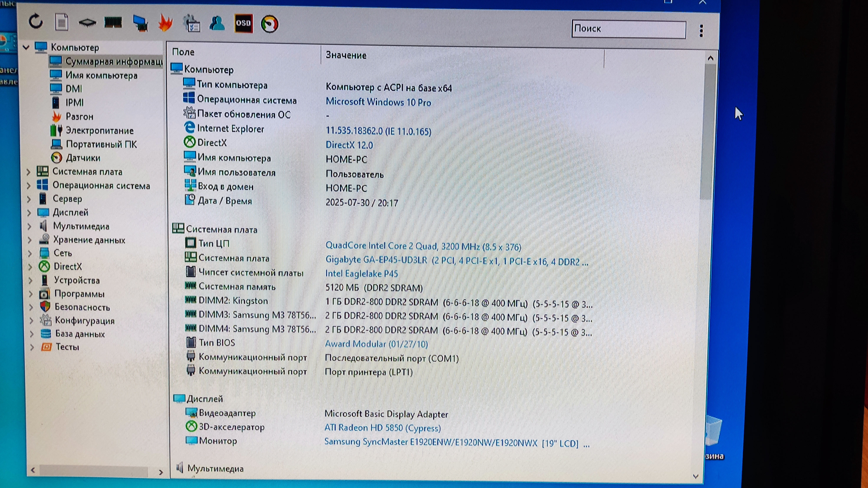Select Датчики in the tree
This screenshot has height=488, width=868.
[x=83, y=158]
